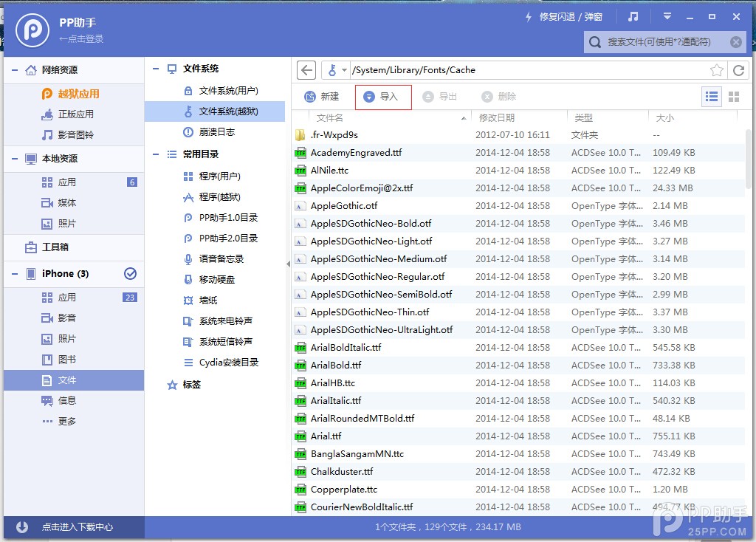
Task: Switch to list view layout icon
Action: coord(712,97)
